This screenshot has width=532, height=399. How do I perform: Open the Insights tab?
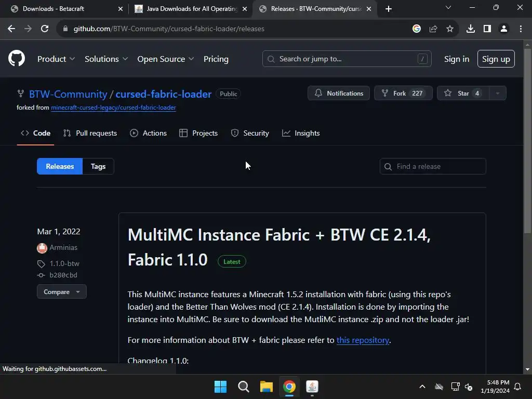click(301, 133)
